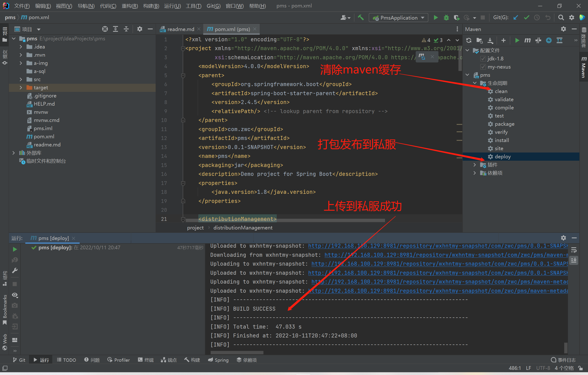The image size is (588, 375).
Task: Run with coverage using the shield icon
Action: (456, 17)
